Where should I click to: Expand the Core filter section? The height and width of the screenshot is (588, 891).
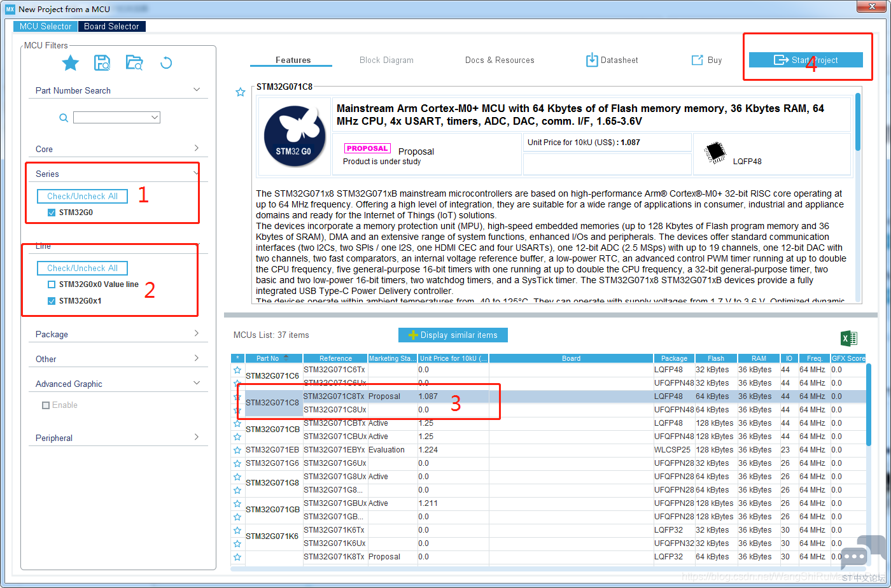(196, 148)
